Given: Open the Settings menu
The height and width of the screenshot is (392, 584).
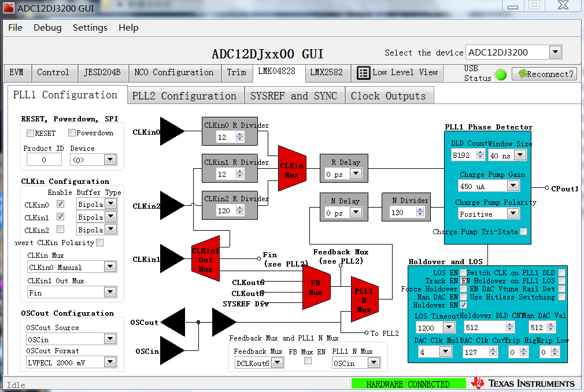Looking at the screenshot, I should (x=90, y=28).
